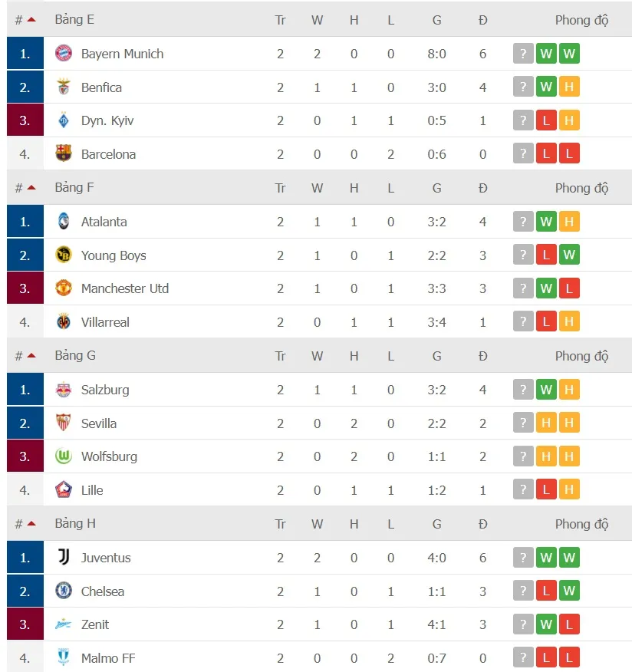Select the Zenit team badge
632x672 pixels.
tap(65, 624)
